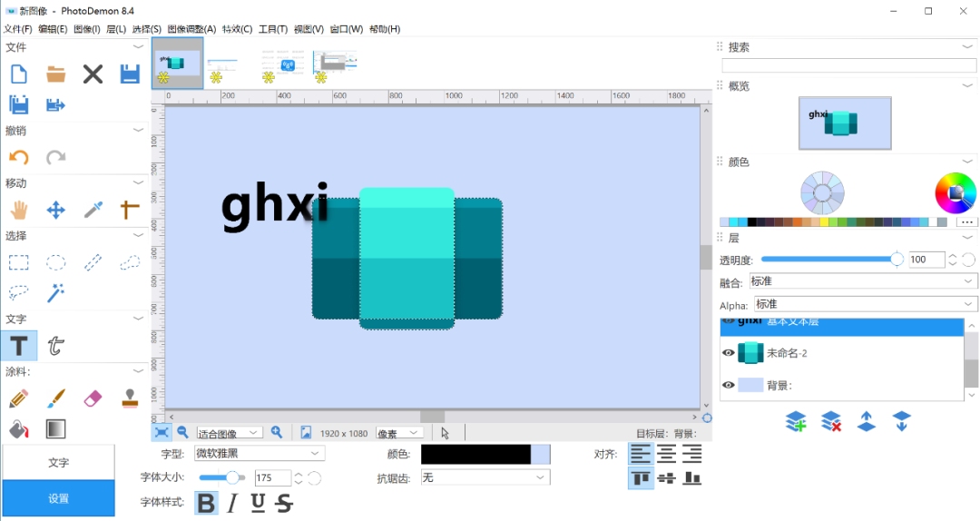The image size is (980, 521).
Task: Collapse the 选择 tool section
Action: (x=138, y=235)
